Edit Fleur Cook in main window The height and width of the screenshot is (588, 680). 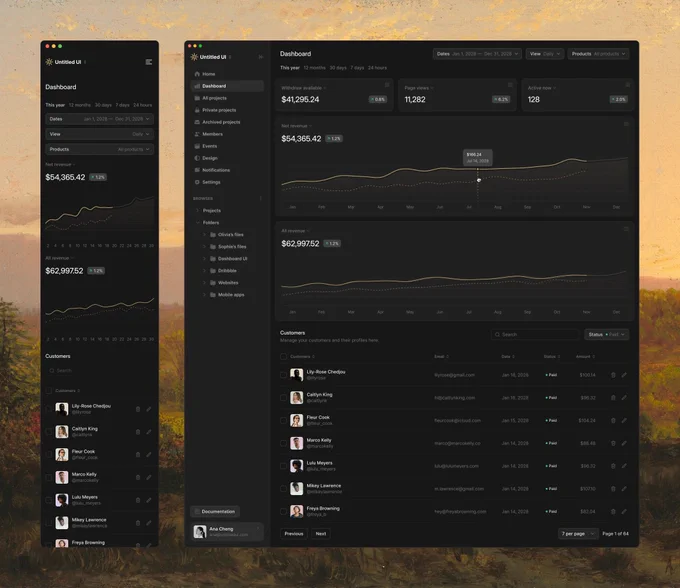click(624, 421)
